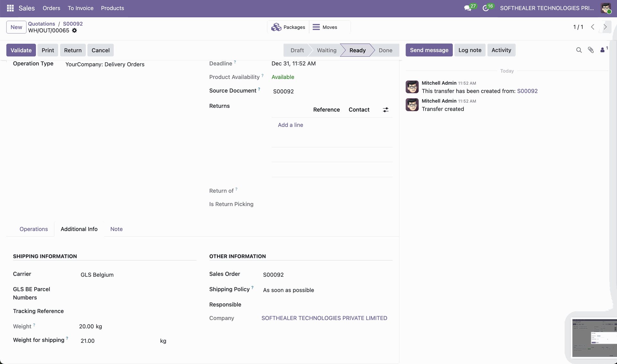The height and width of the screenshot is (364, 617).
Task: Open the To Invoice menu
Action: 80,8
